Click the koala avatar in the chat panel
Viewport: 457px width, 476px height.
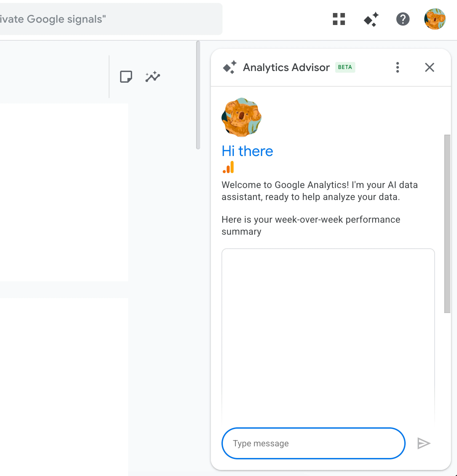(x=241, y=117)
